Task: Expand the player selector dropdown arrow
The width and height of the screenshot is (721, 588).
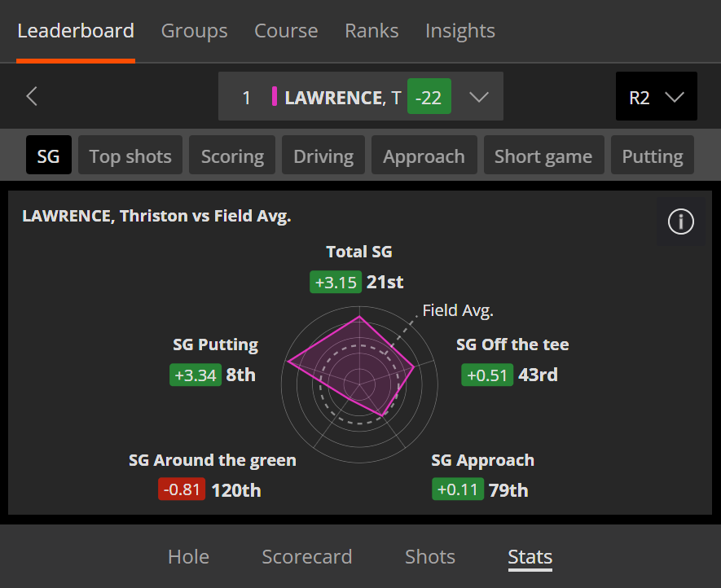Action: click(479, 97)
